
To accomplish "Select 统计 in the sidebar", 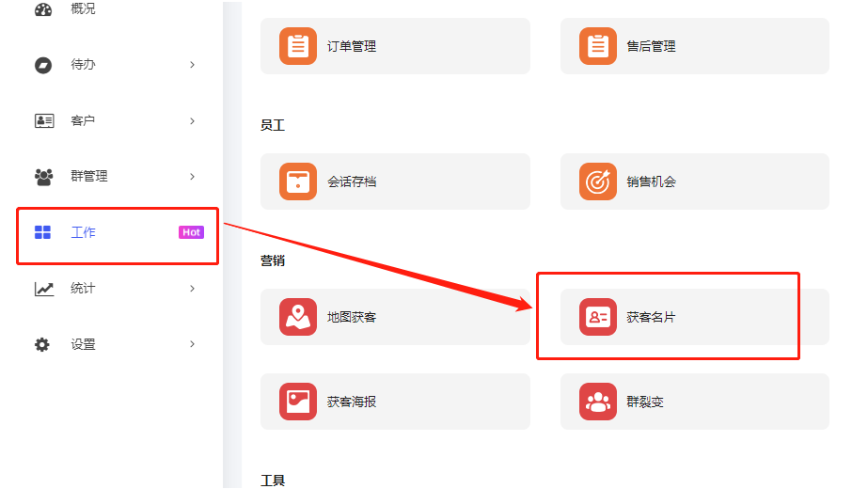I will pyautogui.click(x=83, y=289).
